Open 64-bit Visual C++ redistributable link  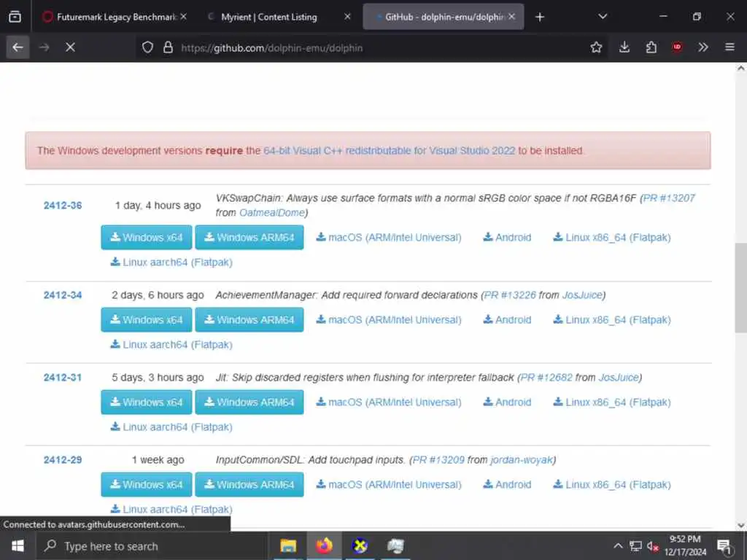click(x=390, y=150)
